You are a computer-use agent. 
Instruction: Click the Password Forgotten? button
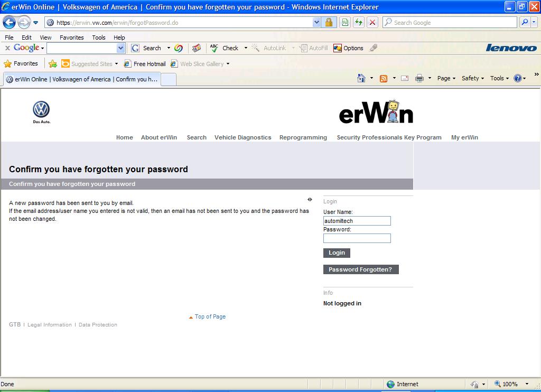pos(361,269)
